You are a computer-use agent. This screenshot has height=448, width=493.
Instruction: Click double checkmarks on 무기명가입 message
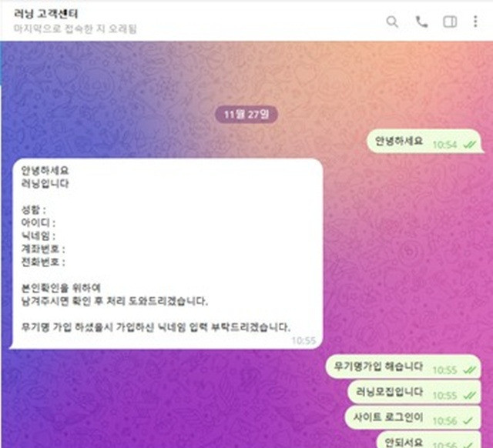point(469,370)
